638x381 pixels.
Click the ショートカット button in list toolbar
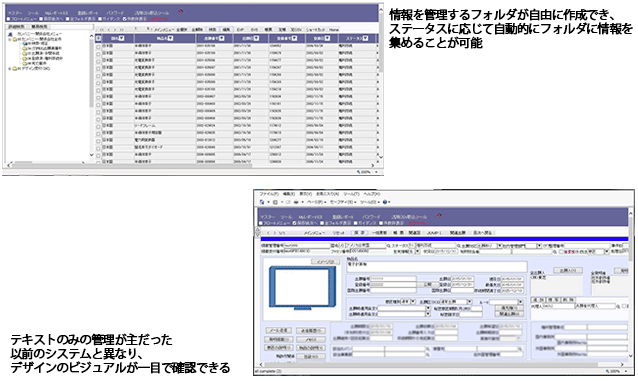(315, 30)
